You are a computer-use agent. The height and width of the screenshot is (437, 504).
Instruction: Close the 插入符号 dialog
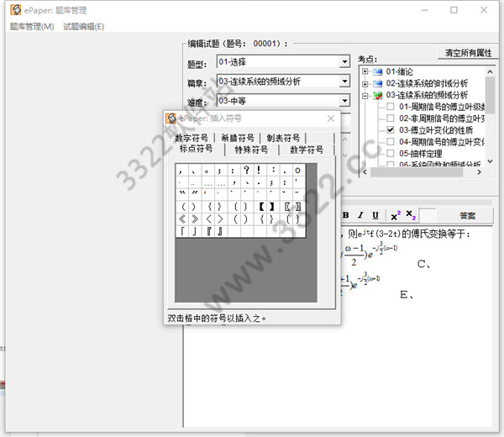331,118
